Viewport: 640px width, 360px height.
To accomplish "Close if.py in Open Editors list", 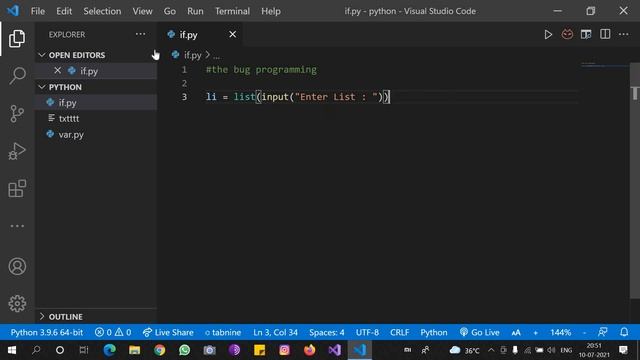I will pos(58,71).
